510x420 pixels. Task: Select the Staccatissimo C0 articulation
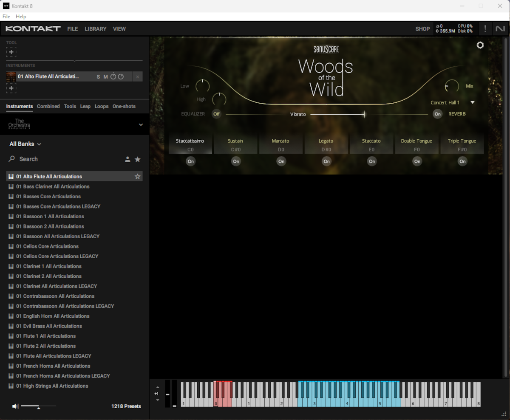tap(190, 144)
